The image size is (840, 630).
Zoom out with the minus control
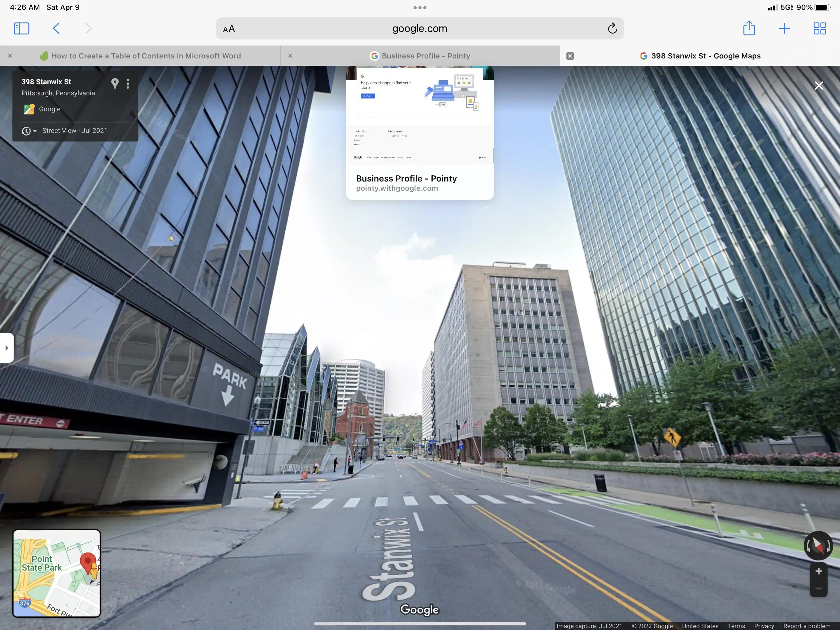point(818,588)
